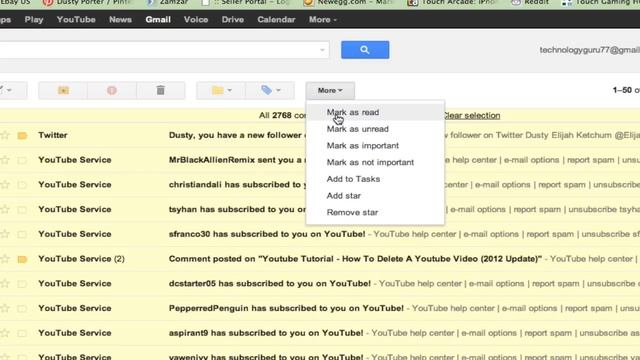Toggle importance marker on christiandali email
The width and height of the screenshot is (640, 360).
click(22, 185)
